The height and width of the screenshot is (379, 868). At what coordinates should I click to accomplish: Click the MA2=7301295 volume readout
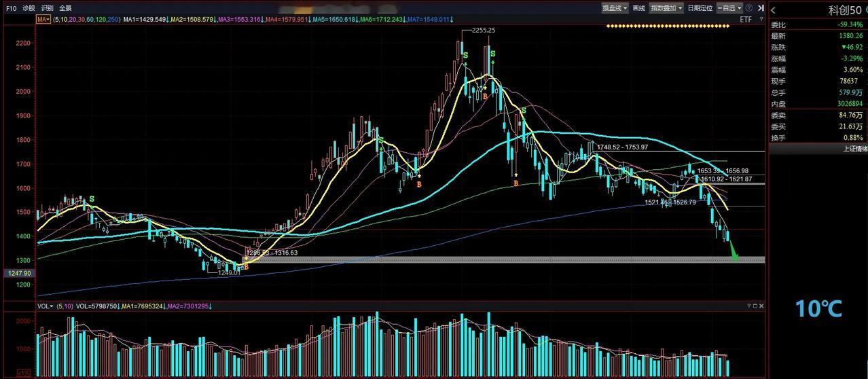pos(189,306)
